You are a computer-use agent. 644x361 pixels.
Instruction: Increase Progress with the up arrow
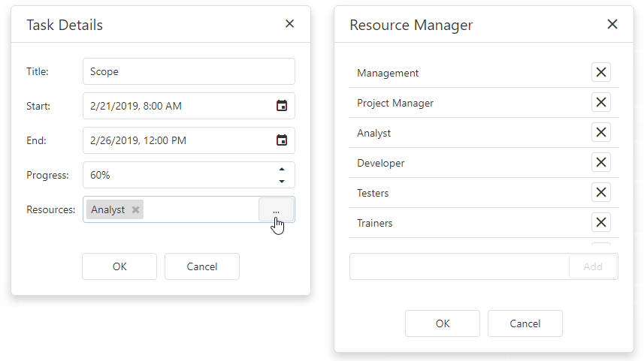[282, 169]
